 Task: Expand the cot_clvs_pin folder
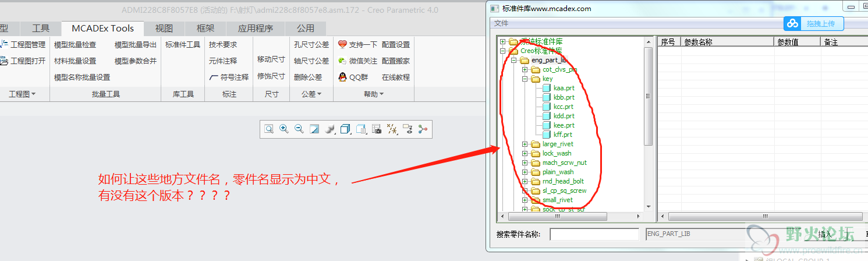525,69
